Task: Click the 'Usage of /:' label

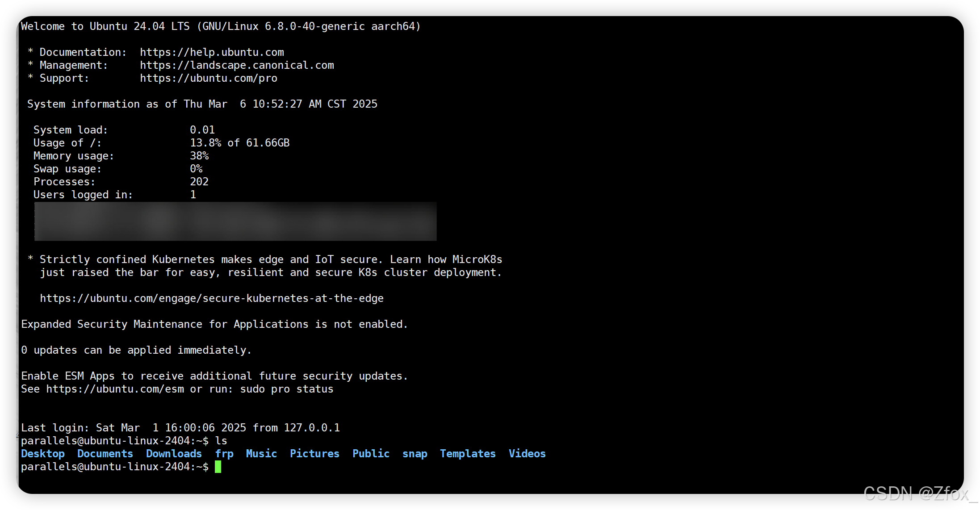Action: (67, 143)
